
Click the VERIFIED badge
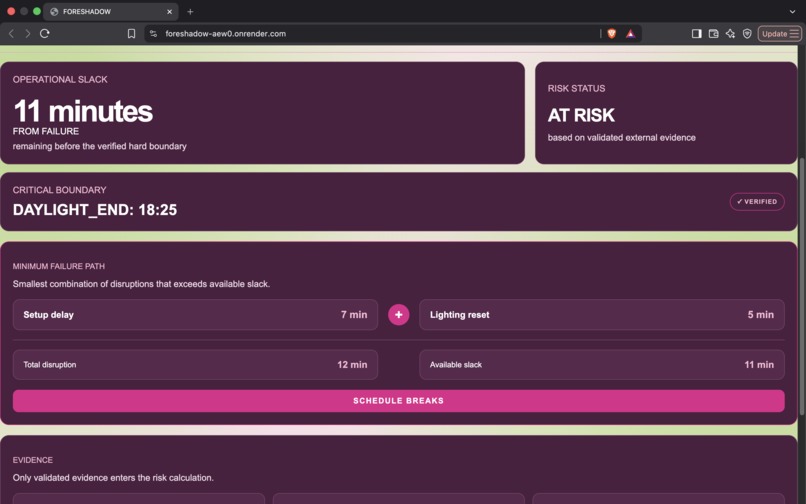(x=757, y=202)
